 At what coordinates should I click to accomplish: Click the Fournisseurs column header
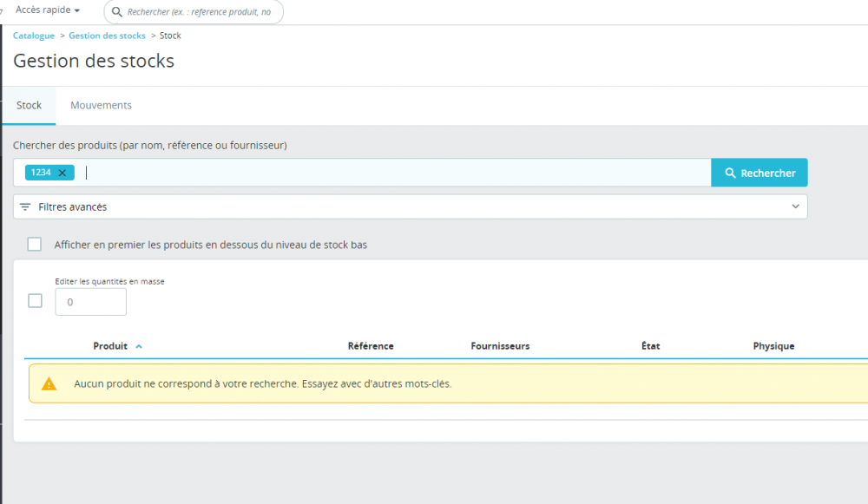click(x=501, y=346)
